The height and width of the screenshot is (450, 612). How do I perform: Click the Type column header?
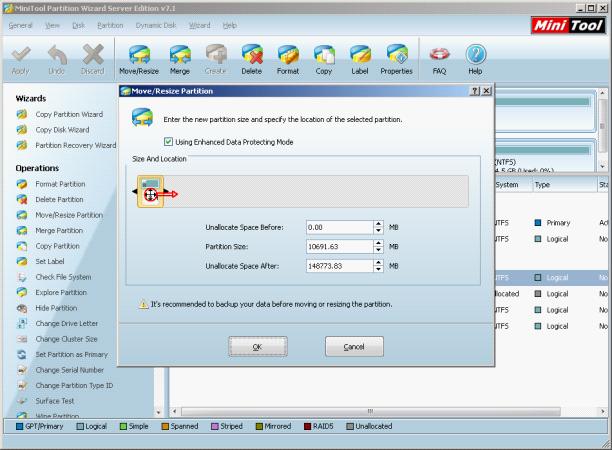tap(564, 185)
